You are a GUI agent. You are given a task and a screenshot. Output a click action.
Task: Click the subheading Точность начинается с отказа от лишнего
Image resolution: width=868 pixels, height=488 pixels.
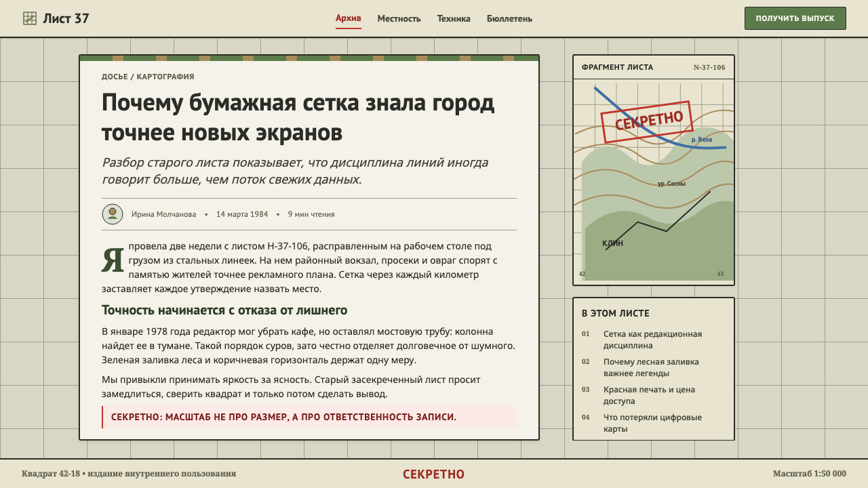(x=224, y=310)
